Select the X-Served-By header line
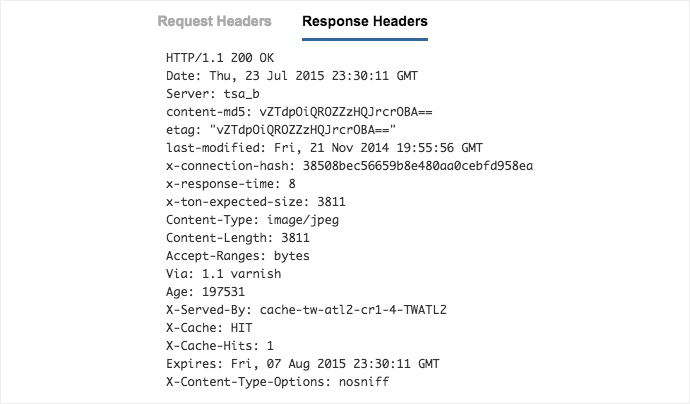690x404 pixels. [306, 310]
